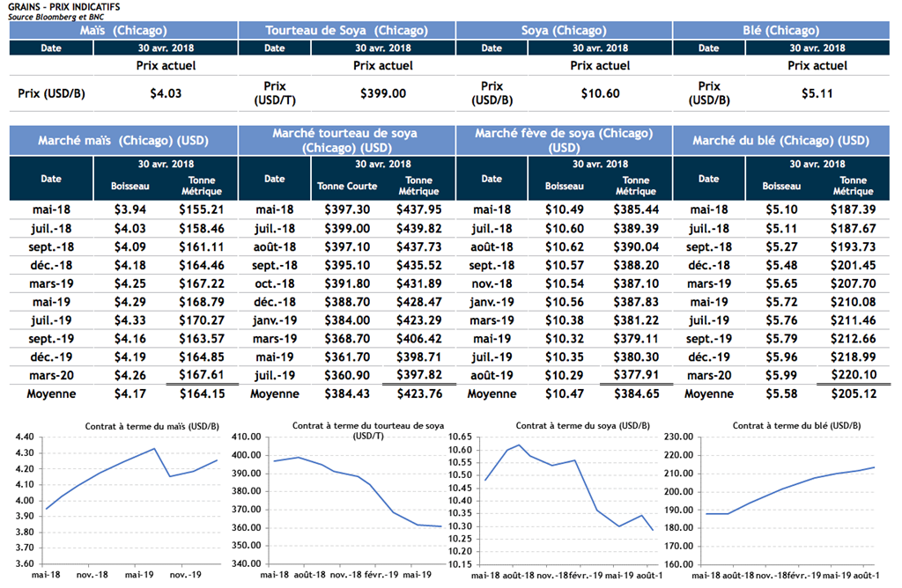Click the 'Contrat à terme du soya' chart title
The image size is (902, 588).
(566, 426)
